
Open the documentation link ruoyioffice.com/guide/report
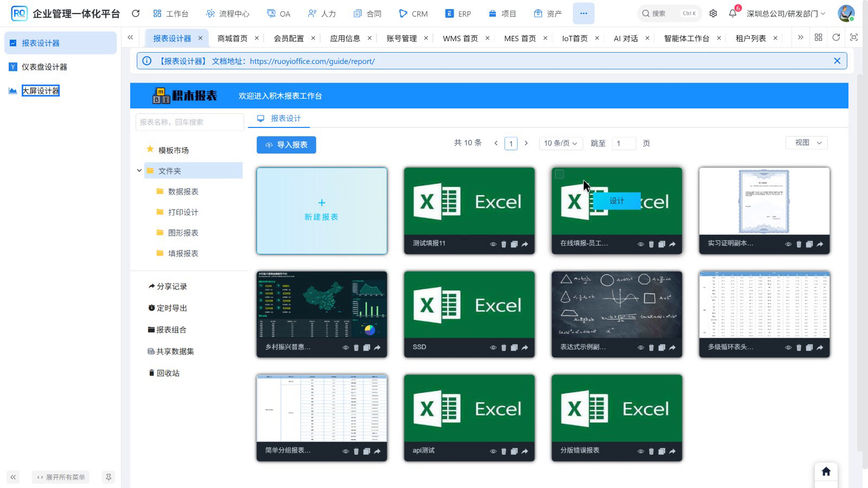pos(312,61)
